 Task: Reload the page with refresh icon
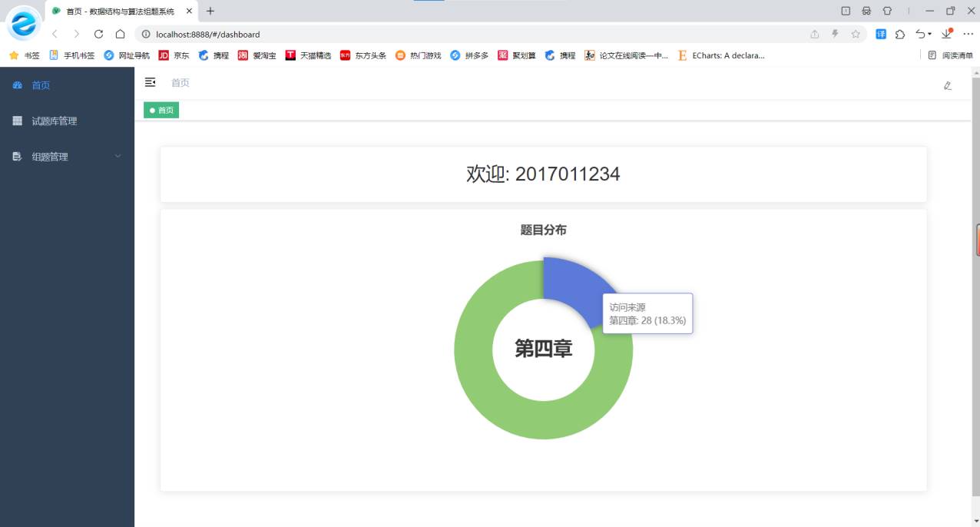tap(98, 34)
